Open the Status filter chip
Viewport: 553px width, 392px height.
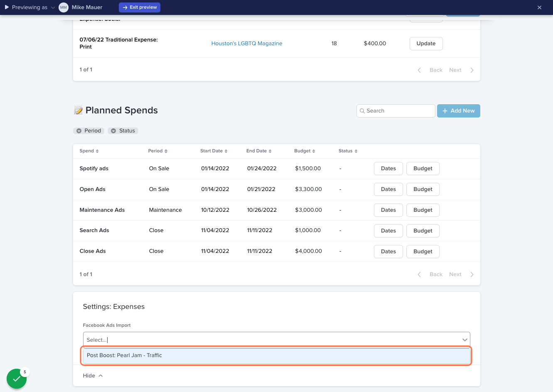123,131
